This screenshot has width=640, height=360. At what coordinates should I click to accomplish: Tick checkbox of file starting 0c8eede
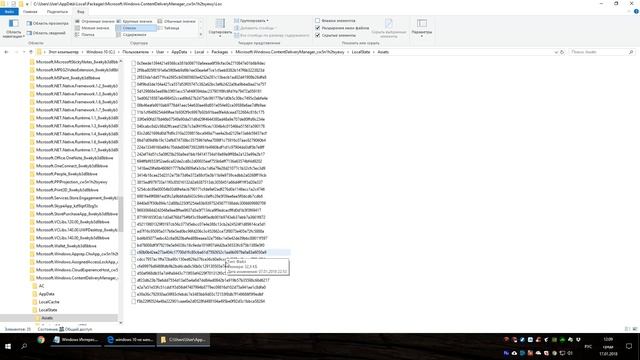tap(133, 63)
